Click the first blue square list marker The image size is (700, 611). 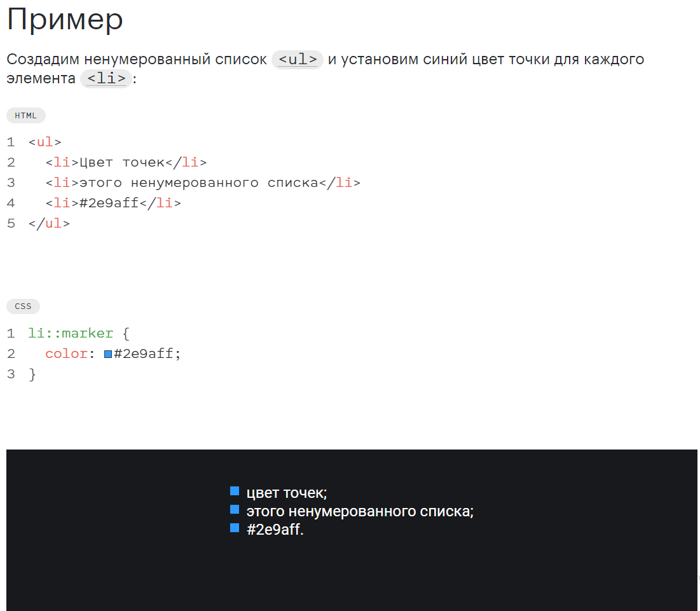tap(235, 491)
